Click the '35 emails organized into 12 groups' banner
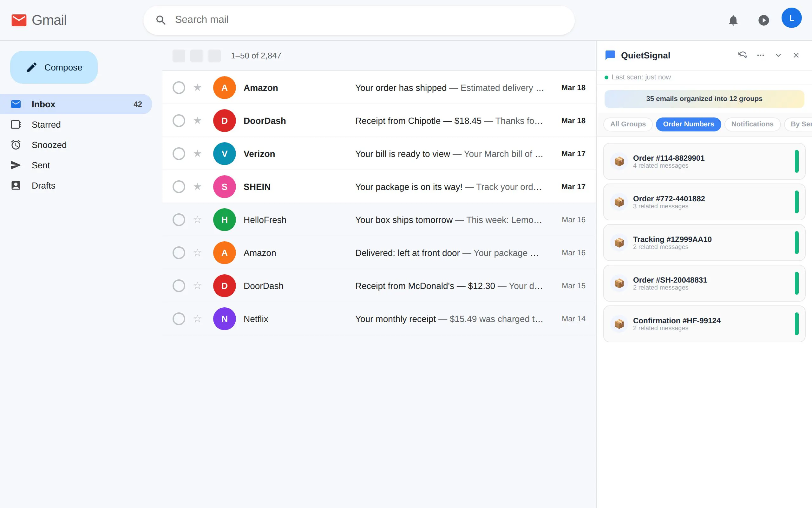 [x=704, y=99]
